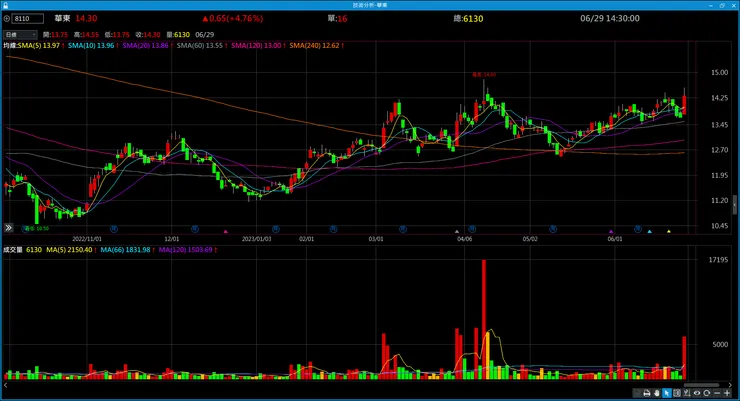This screenshot has height=401, width=740.
Task: Click circled month marker near 2023/01/03
Action: point(276,229)
